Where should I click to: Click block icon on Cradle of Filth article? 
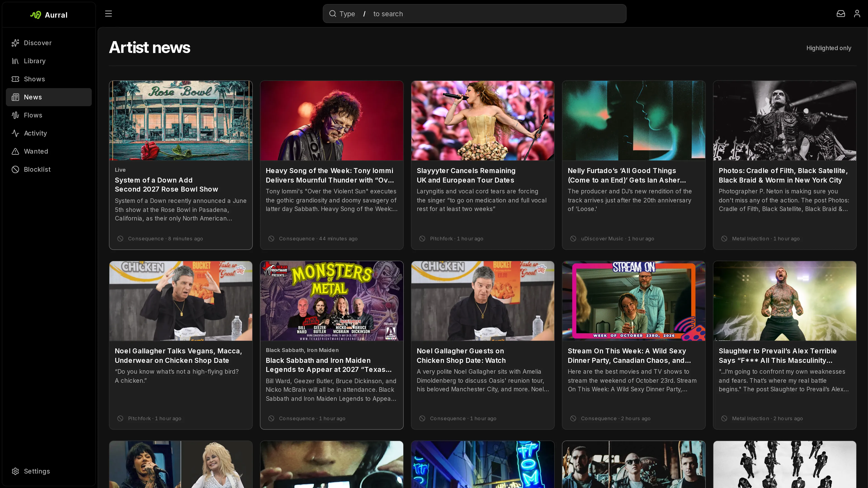(724, 238)
